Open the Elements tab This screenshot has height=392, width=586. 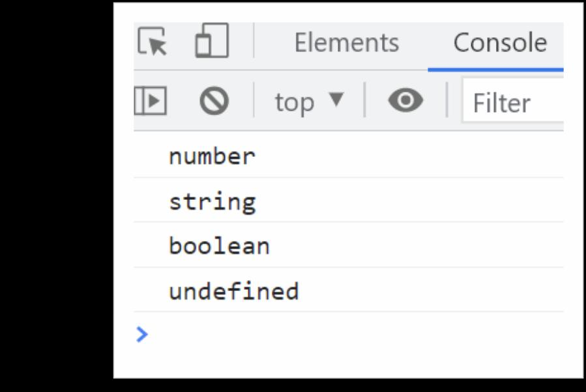[346, 43]
